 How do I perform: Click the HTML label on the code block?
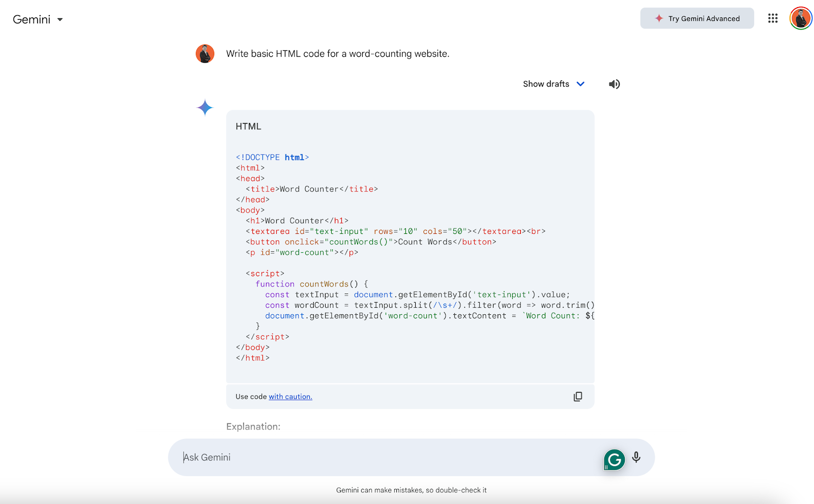pos(248,126)
